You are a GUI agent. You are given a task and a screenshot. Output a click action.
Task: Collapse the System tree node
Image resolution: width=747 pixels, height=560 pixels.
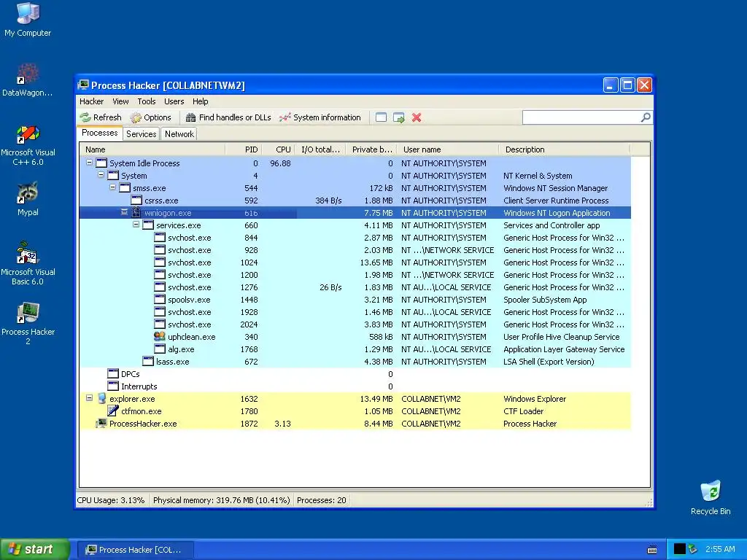(101, 175)
